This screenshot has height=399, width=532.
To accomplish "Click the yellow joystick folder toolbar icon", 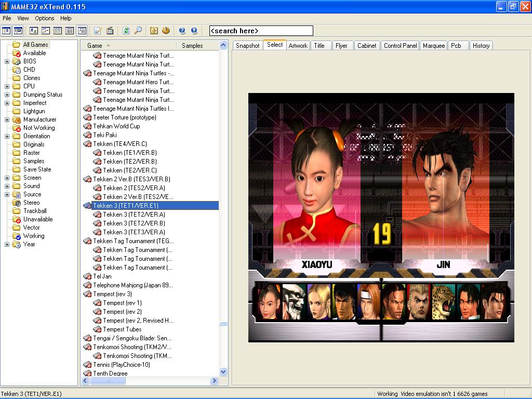I will pos(154,31).
